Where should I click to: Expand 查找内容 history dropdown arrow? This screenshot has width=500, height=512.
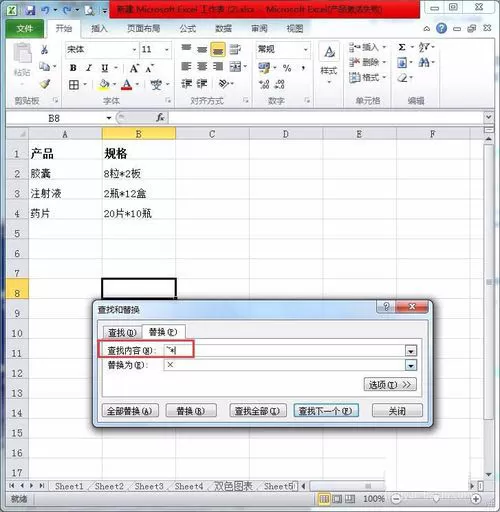pos(411,351)
